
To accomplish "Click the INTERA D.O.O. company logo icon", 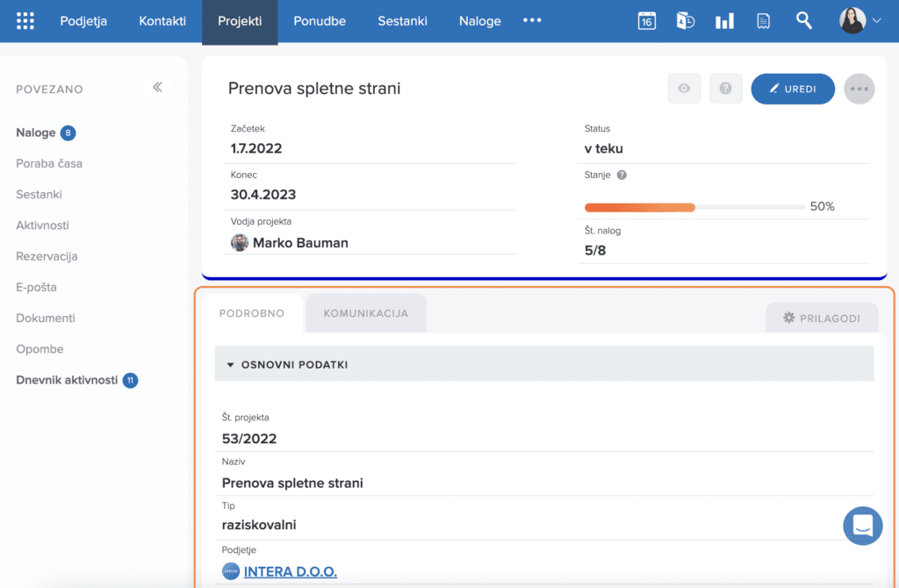I will tap(231, 571).
